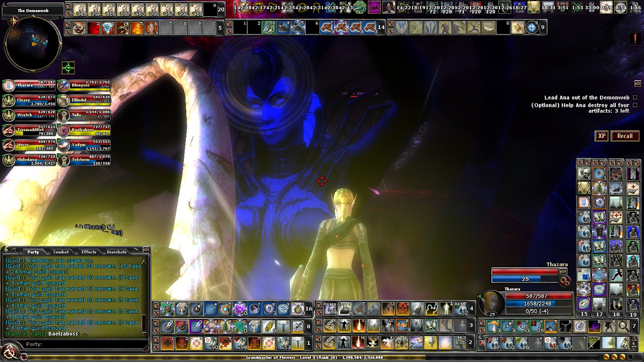This screenshot has height=362, width=644.
Task: Open the main menu icon at bottom-left corner
Action: pyautogui.click(x=10, y=353)
